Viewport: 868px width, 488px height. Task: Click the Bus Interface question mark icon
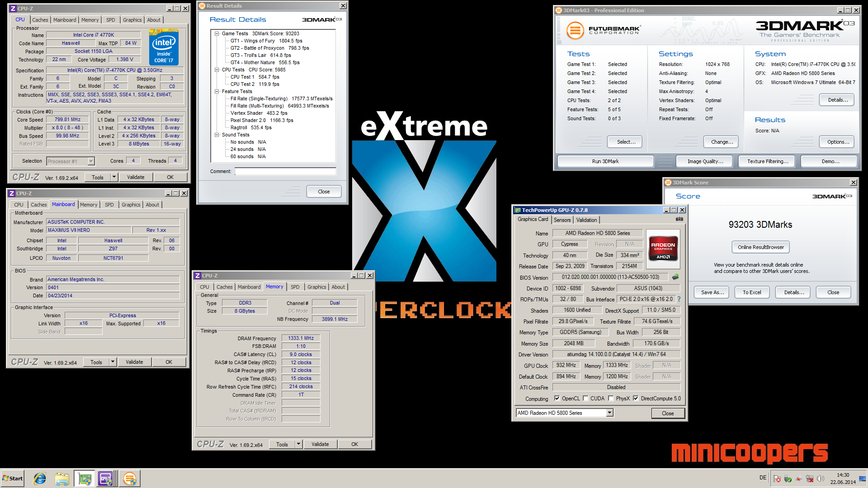679,299
